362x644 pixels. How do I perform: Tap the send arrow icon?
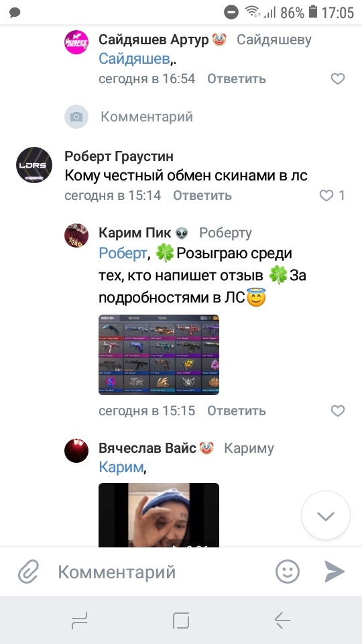[x=335, y=572]
